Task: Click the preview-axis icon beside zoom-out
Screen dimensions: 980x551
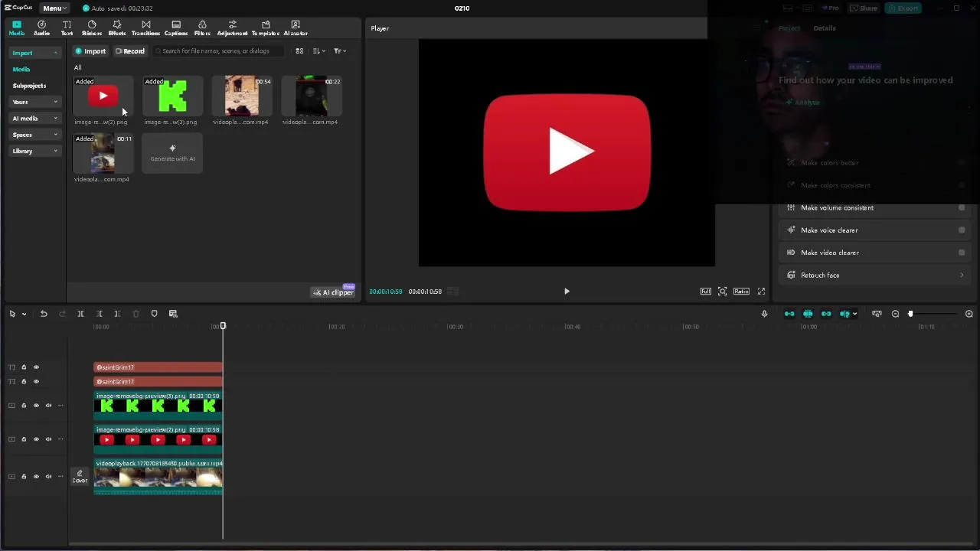Action: tap(877, 314)
